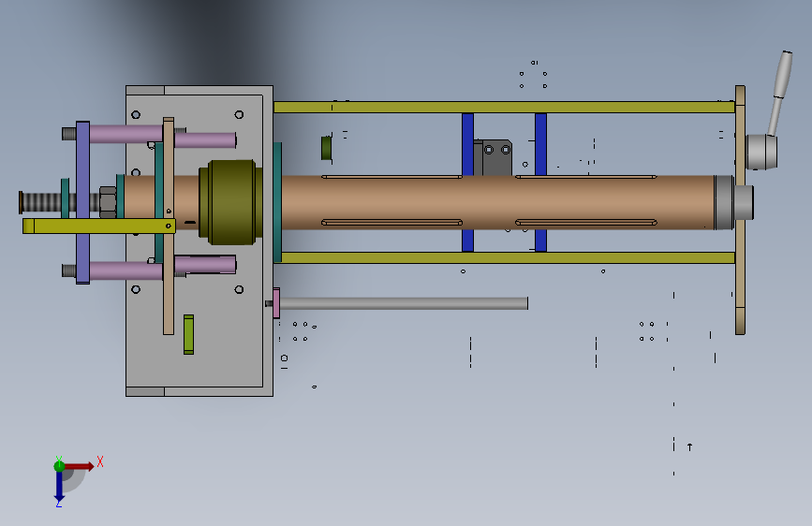Select the lime green block on base plate
812x526 pixels.
(x=188, y=334)
